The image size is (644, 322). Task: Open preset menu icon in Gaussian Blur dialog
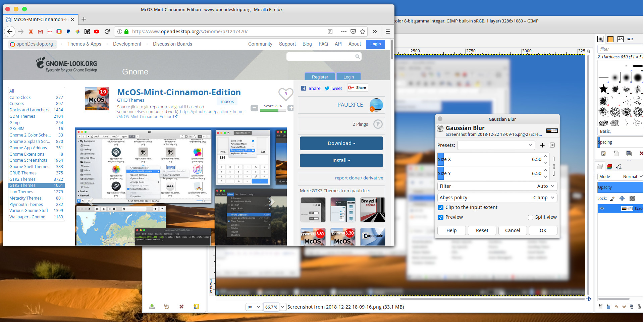click(552, 145)
